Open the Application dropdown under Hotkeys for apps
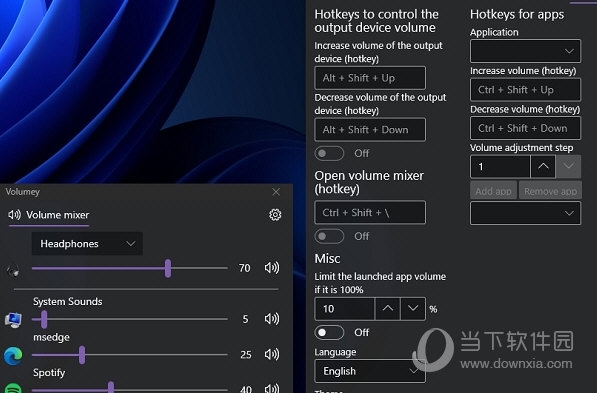597x393 pixels. [525, 51]
